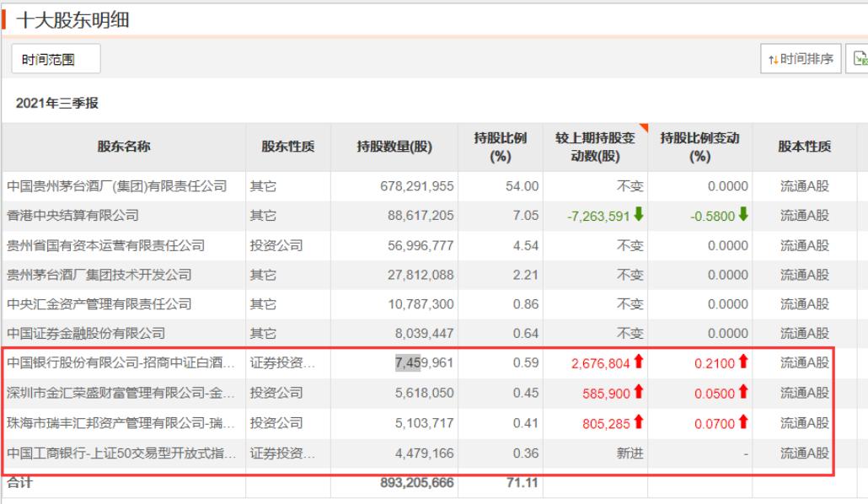Select shareholder 贵州省国有资本运营有限责任公司
The width and height of the screenshot is (868, 504).
tap(105, 245)
